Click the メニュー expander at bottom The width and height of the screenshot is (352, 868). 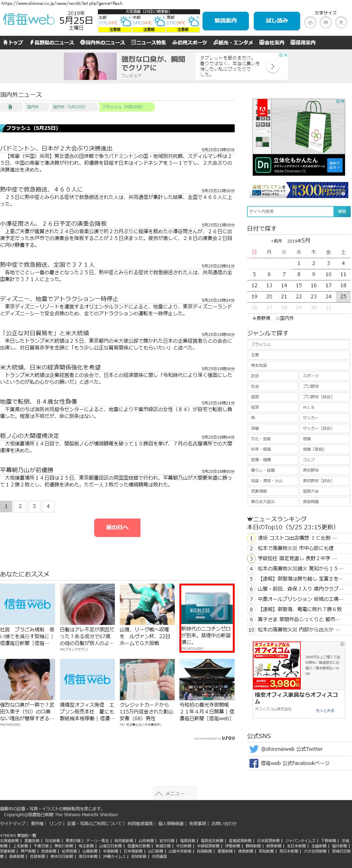tap(175, 793)
